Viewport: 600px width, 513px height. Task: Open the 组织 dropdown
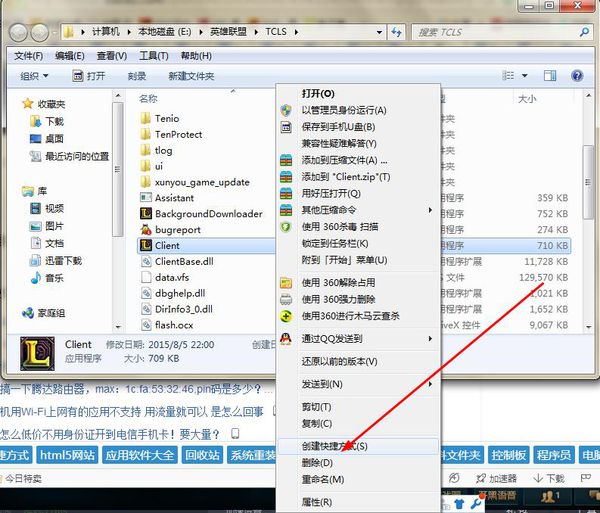coord(34,76)
